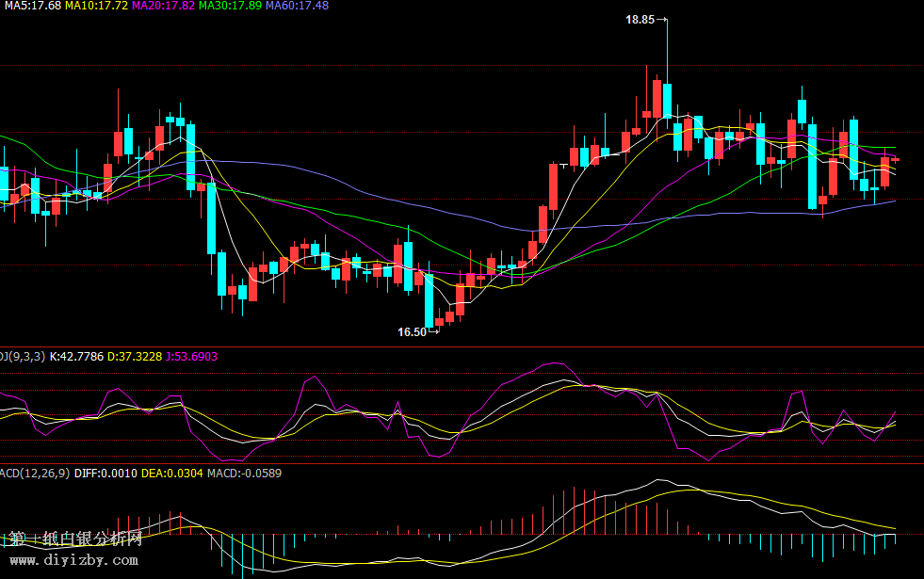Click the red divider line above the MACD panel
The image size is (924, 579).
[462, 463]
